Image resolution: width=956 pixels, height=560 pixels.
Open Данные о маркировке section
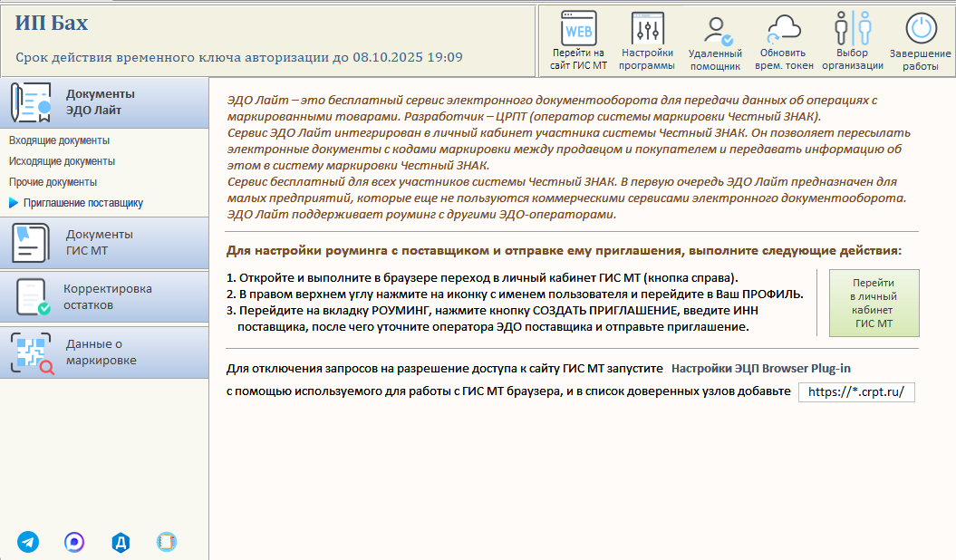pyautogui.click(x=104, y=352)
